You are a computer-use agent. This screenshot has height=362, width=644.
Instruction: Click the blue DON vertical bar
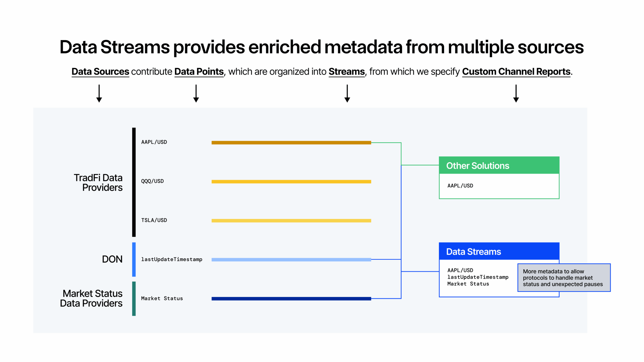tap(134, 259)
